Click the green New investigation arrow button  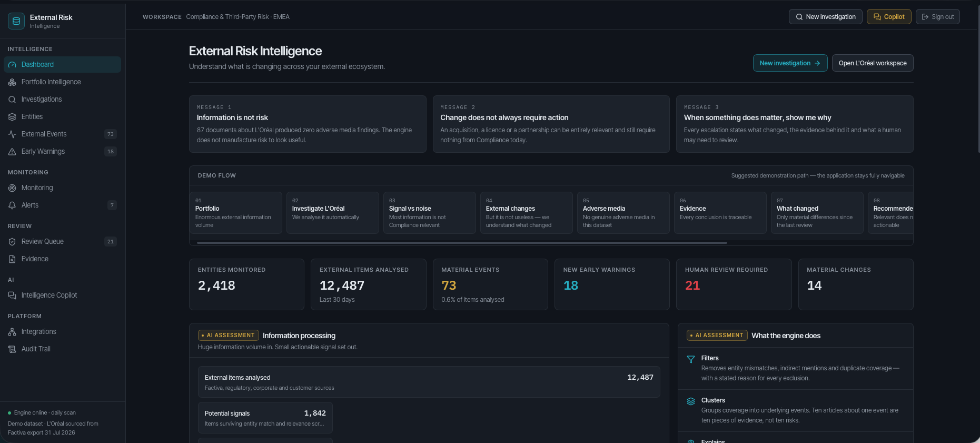click(790, 63)
